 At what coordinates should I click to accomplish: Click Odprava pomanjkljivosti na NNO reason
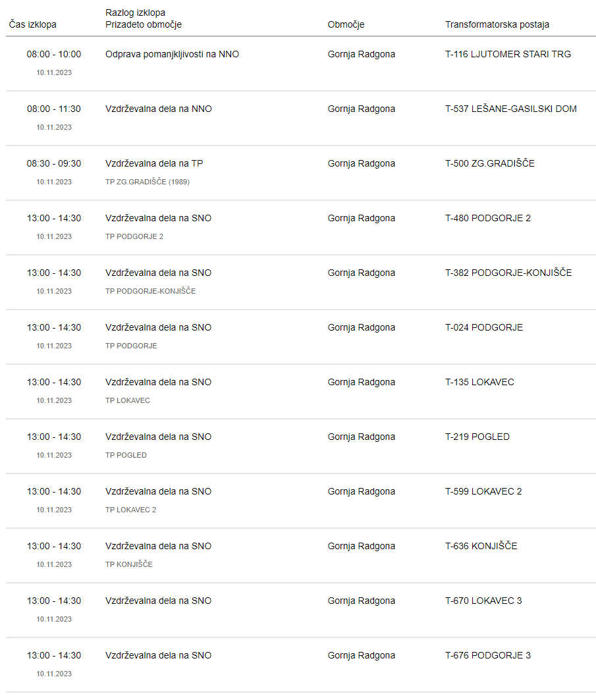173,55
